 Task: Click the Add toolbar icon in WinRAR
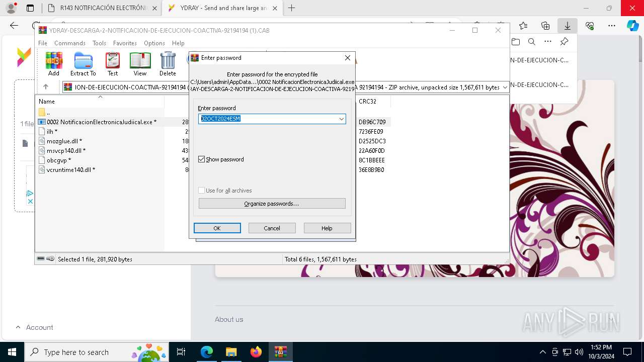[54, 64]
